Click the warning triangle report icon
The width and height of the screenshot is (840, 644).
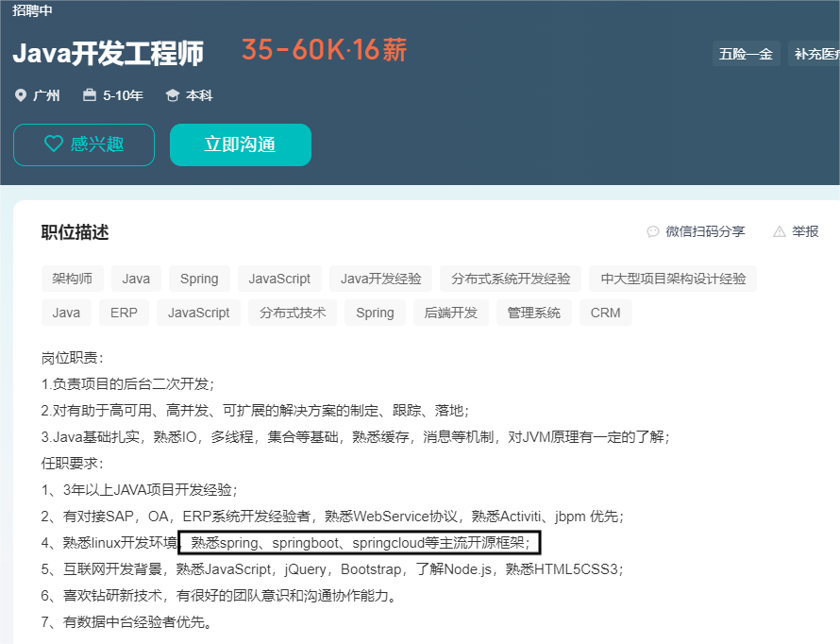[780, 231]
